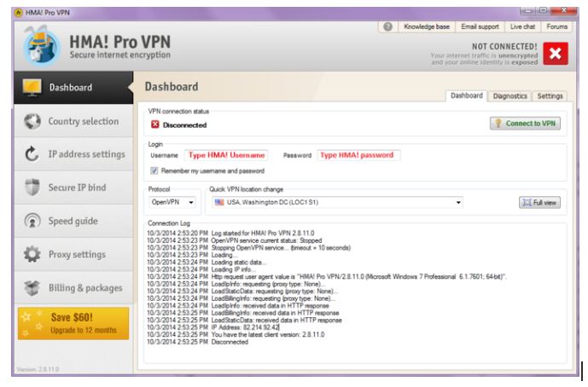Click the Billing & packages box icon

[32, 288]
